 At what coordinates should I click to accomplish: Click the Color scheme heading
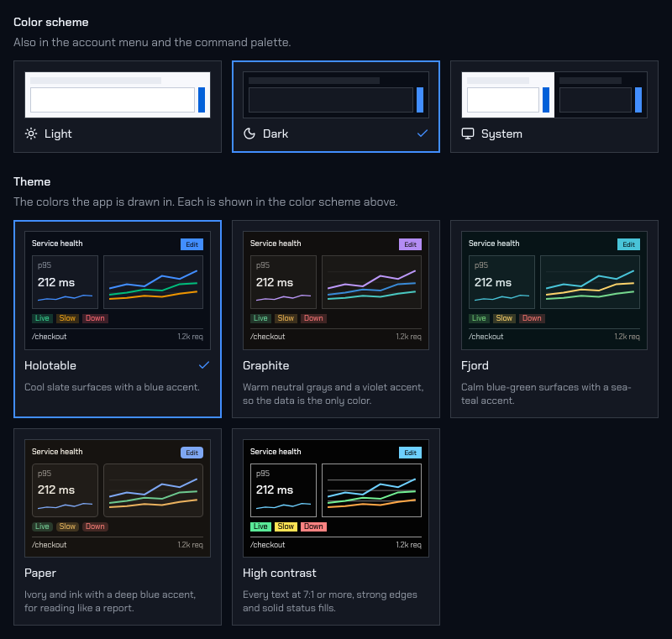click(51, 23)
